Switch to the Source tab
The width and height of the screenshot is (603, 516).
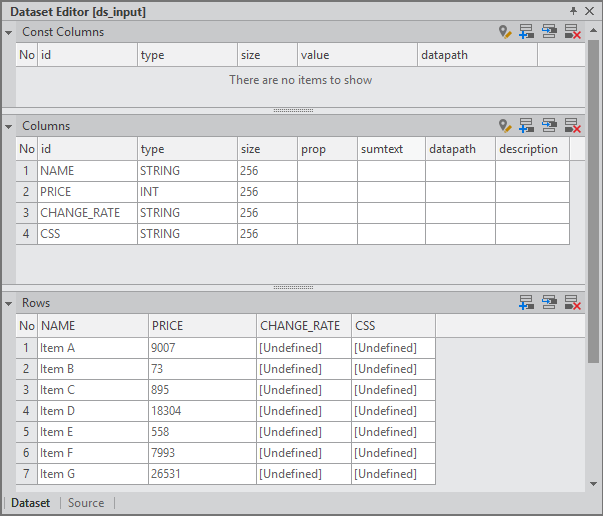click(x=86, y=503)
